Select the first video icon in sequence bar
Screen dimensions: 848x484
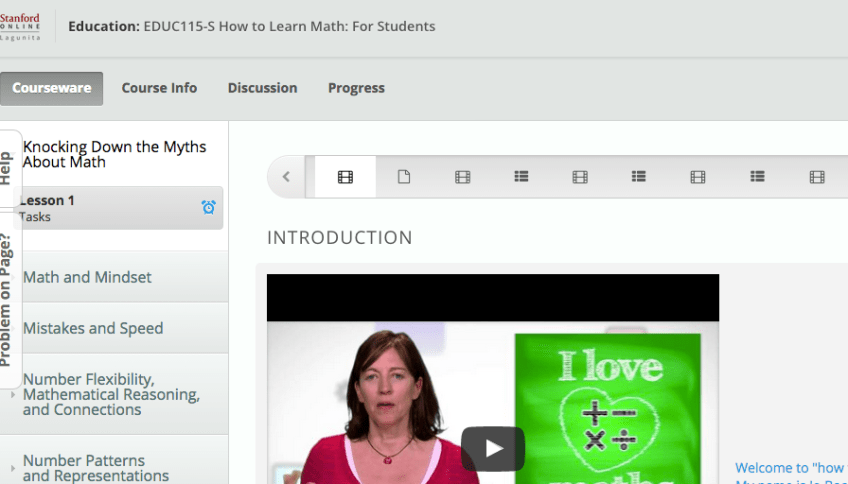click(x=345, y=177)
